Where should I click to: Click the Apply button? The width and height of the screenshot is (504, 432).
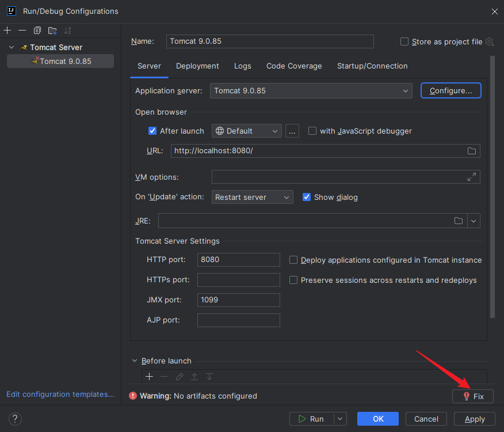pos(475,419)
